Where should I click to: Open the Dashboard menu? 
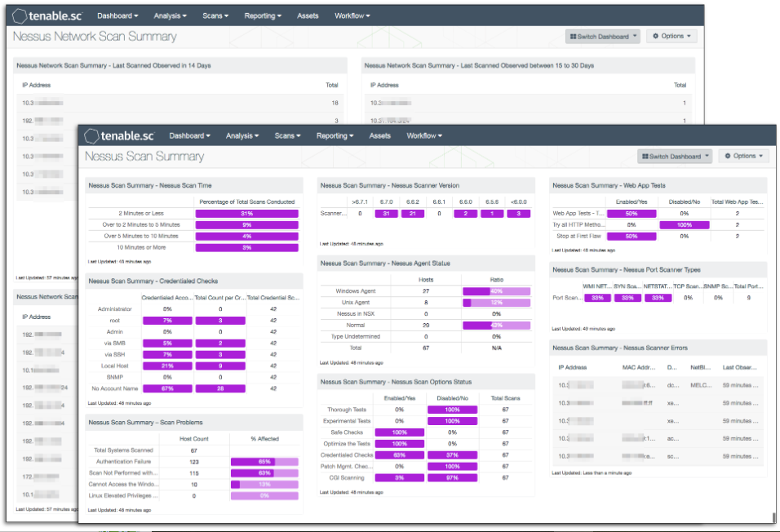189,135
